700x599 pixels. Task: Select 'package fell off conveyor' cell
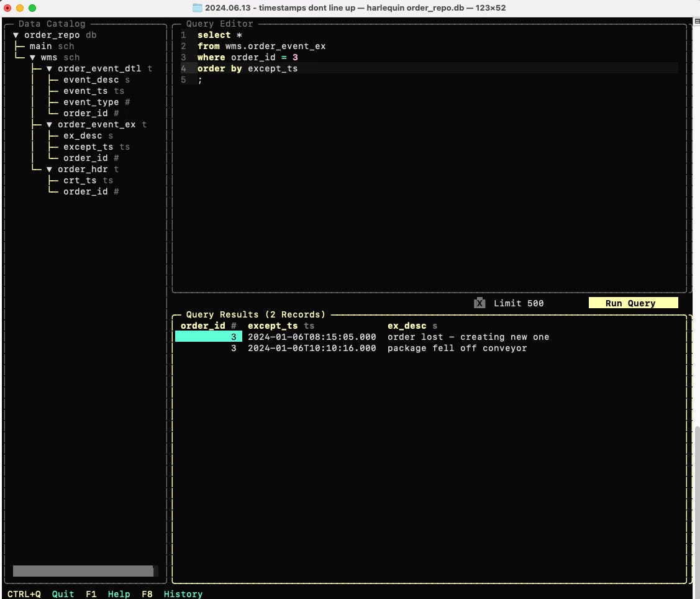pyautogui.click(x=457, y=348)
